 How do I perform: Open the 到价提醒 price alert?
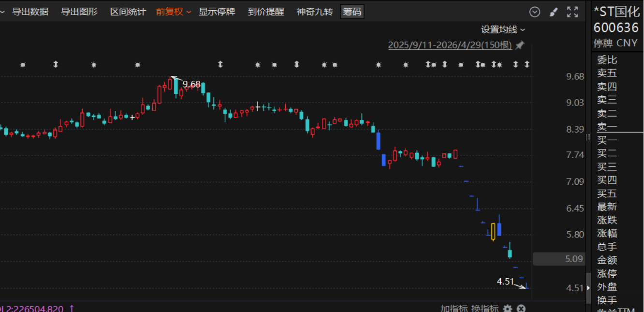(x=266, y=12)
